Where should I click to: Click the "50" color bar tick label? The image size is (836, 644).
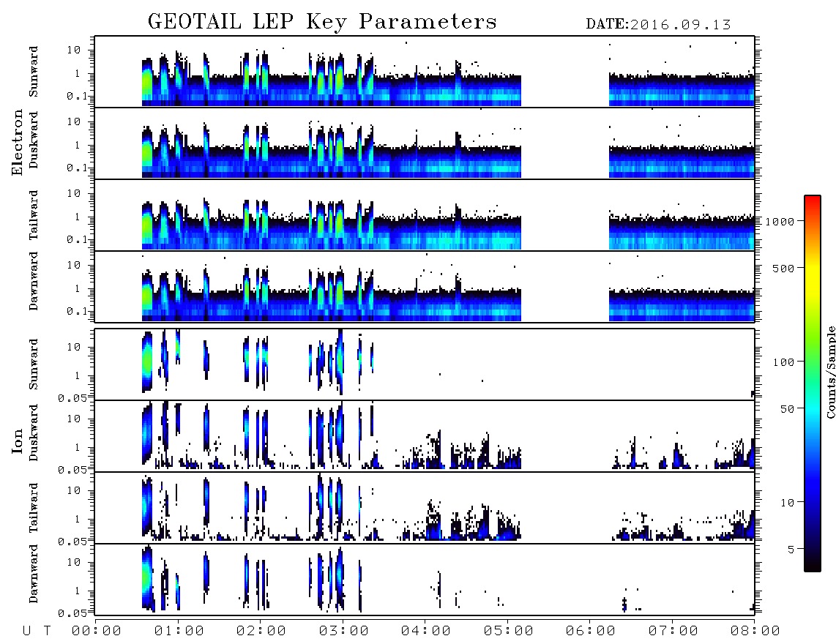788,409
